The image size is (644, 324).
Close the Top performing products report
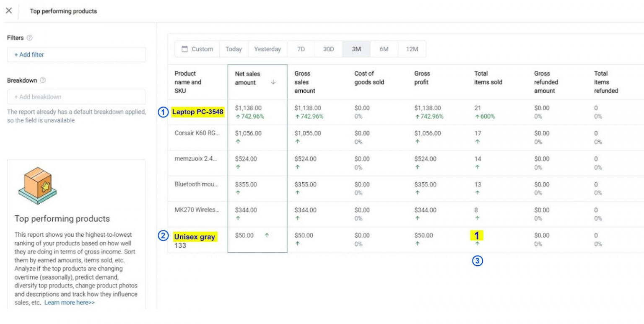pyautogui.click(x=9, y=11)
